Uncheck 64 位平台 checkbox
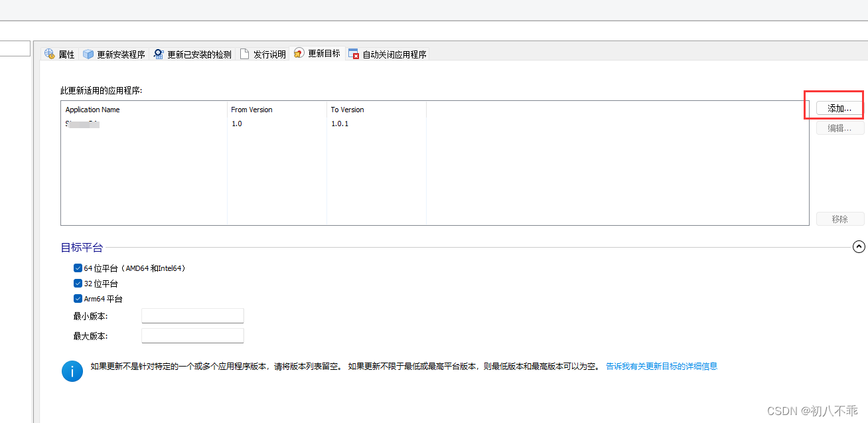This screenshot has width=868, height=423. (78, 268)
